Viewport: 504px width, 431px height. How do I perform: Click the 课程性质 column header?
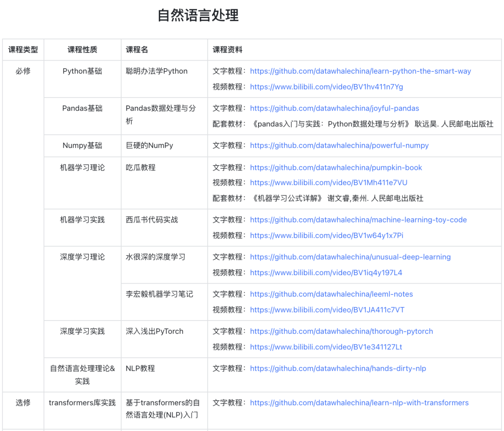tap(82, 49)
